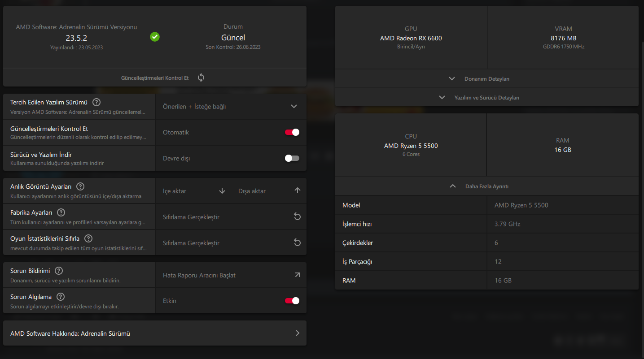Click reset icon in Fabrika Ayarları row
This screenshot has height=359, width=644.
[x=297, y=216]
